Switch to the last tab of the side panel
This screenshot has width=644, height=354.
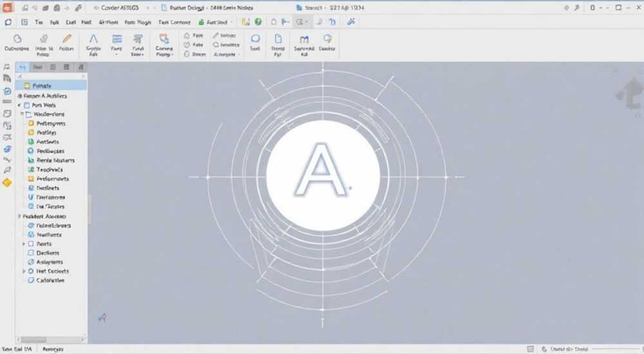pyautogui.click(x=81, y=67)
